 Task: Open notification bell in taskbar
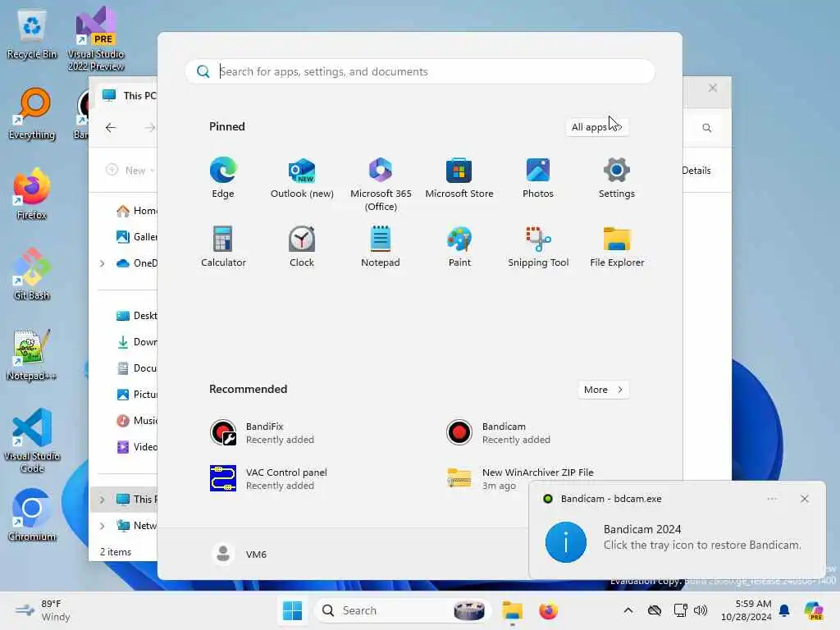tap(784, 610)
